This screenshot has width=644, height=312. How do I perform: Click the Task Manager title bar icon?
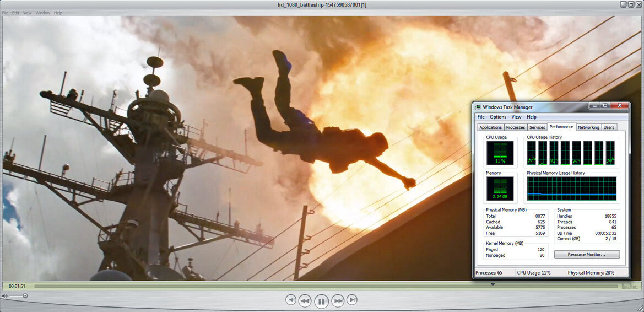click(478, 107)
